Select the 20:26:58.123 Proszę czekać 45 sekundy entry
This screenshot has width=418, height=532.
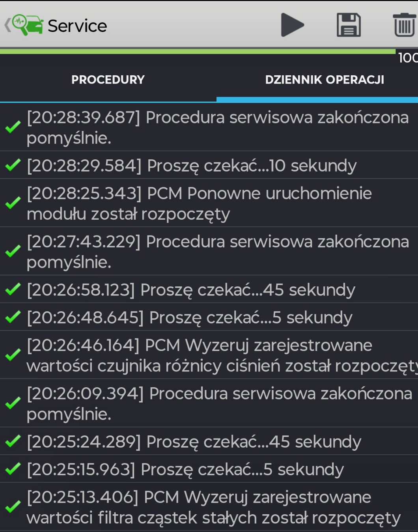[x=191, y=290]
